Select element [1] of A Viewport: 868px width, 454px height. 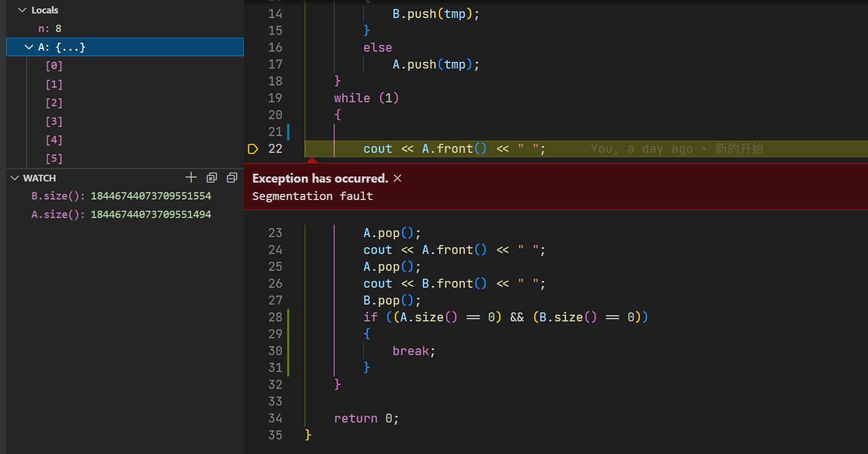[125, 84]
